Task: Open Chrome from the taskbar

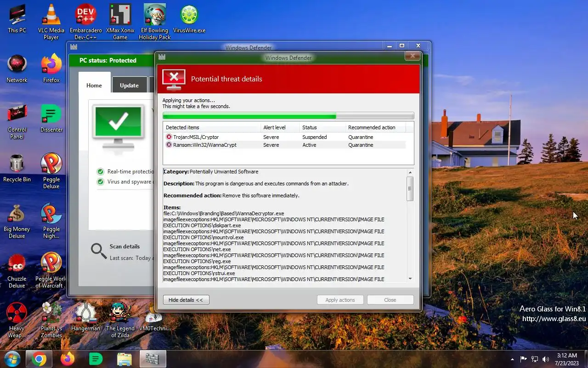Action: coord(39,359)
